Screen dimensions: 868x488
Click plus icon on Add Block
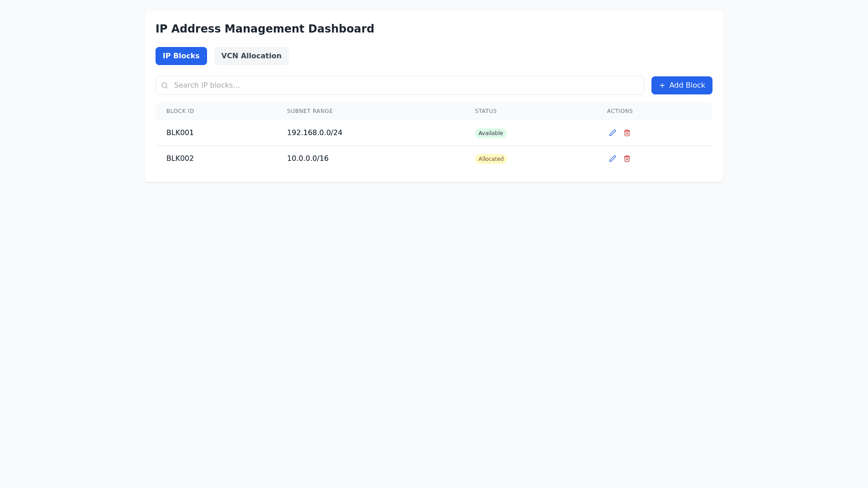click(x=662, y=85)
